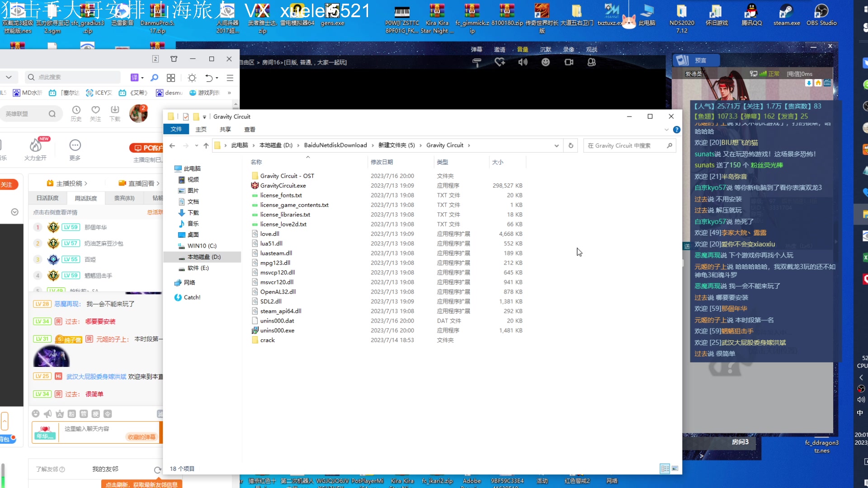This screenshot has width=868, height=488.
Task: Switch to details view layout toggle
Action: 665,469
